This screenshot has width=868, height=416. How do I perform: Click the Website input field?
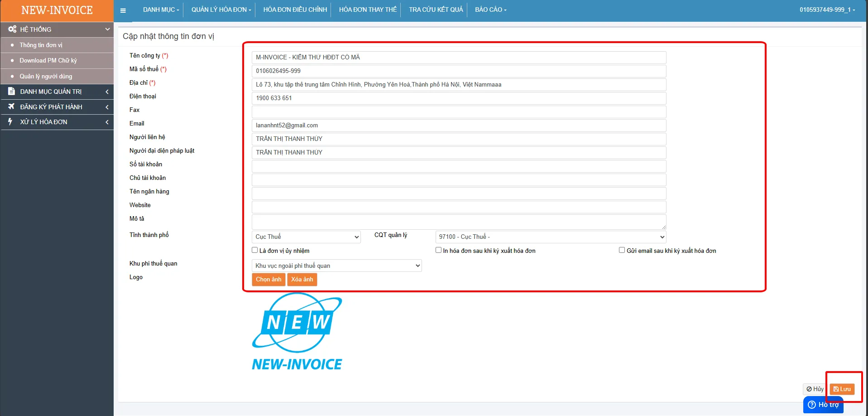[459, 207]
